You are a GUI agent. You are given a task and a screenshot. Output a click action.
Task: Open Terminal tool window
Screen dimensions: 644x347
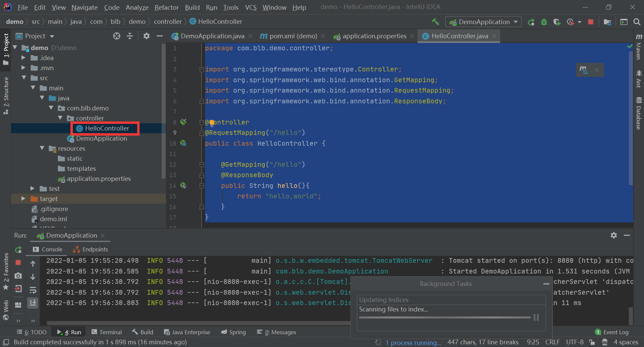107,332
